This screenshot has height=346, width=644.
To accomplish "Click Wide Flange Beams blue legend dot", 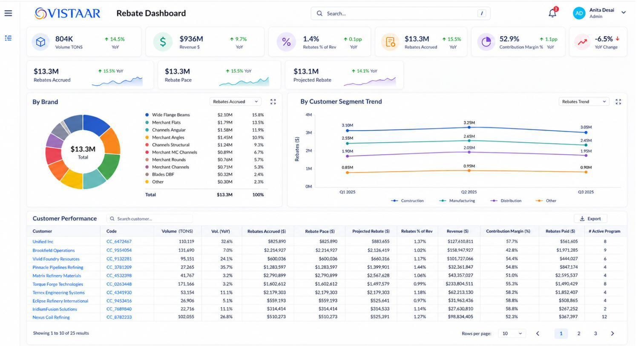I will pyautogui.click(x=147, y=115).
